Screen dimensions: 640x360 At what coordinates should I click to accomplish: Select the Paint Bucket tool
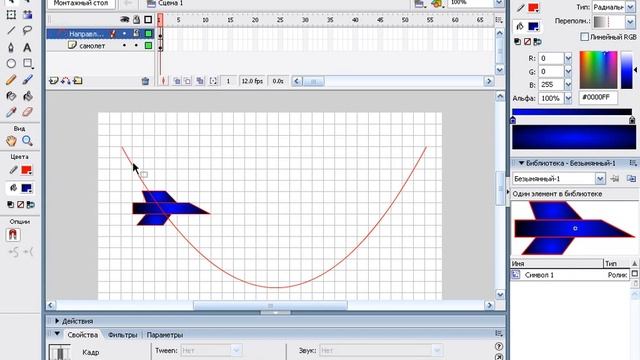[27, 96]
